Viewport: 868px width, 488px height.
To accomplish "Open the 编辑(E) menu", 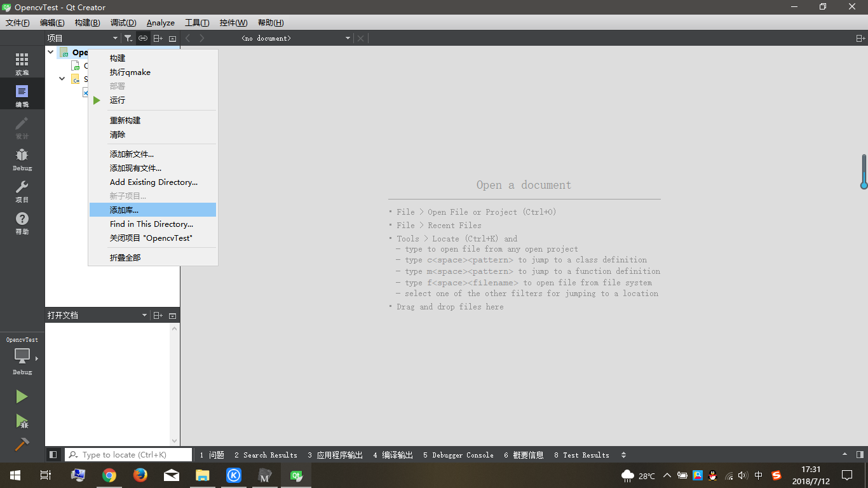I will pos(52,22).
